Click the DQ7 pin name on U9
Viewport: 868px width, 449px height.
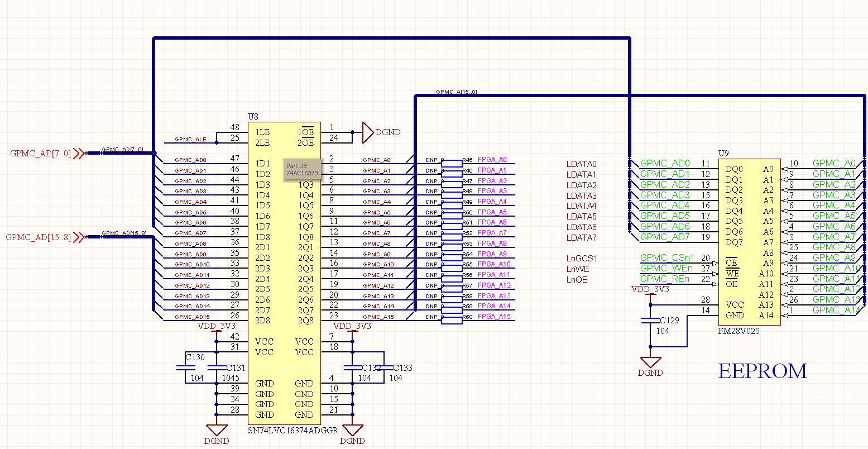734,242
